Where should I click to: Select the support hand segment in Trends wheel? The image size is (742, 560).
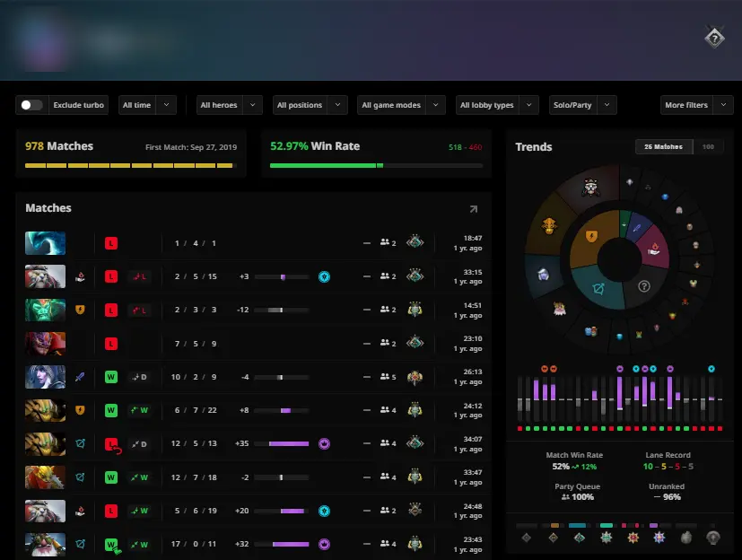coord(653,248)
